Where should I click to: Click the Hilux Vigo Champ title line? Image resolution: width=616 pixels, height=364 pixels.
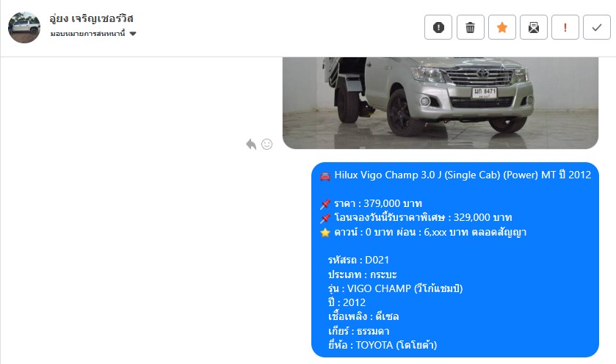coord(463,175)
